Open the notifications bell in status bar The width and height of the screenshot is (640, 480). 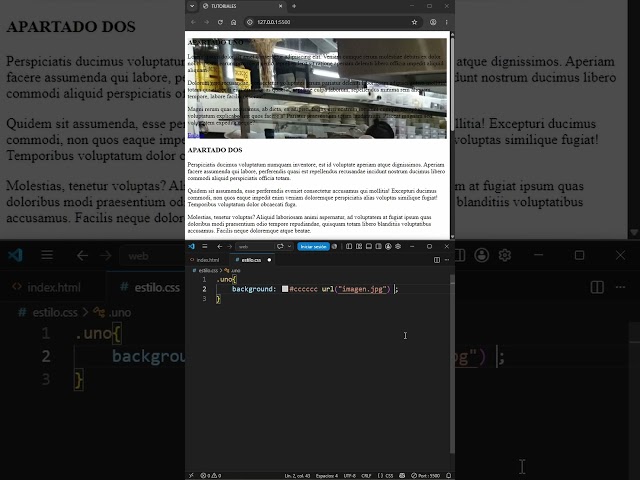pos(448,476)
